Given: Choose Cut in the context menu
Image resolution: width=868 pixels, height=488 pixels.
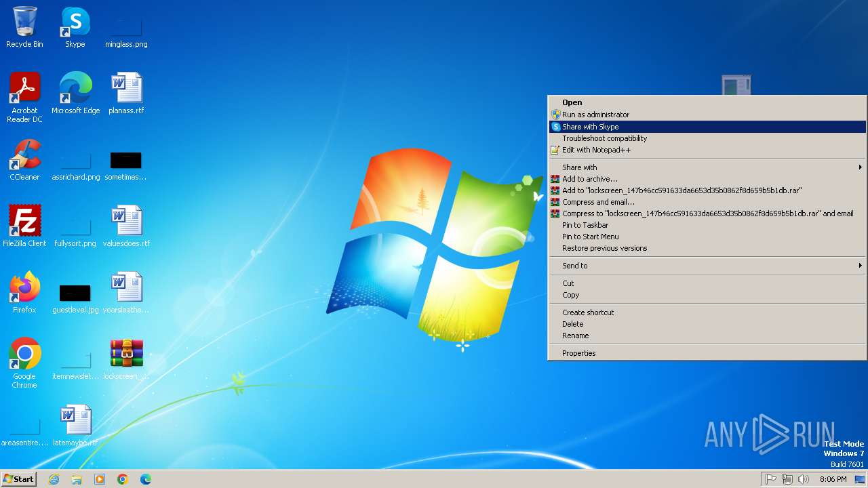Looking at the screenshot, I should point(707,283).
